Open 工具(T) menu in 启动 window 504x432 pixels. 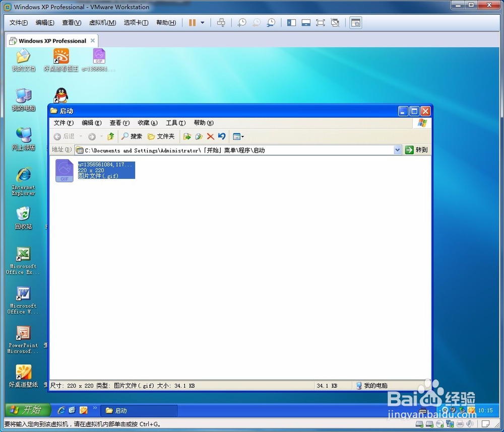(176, 123)
